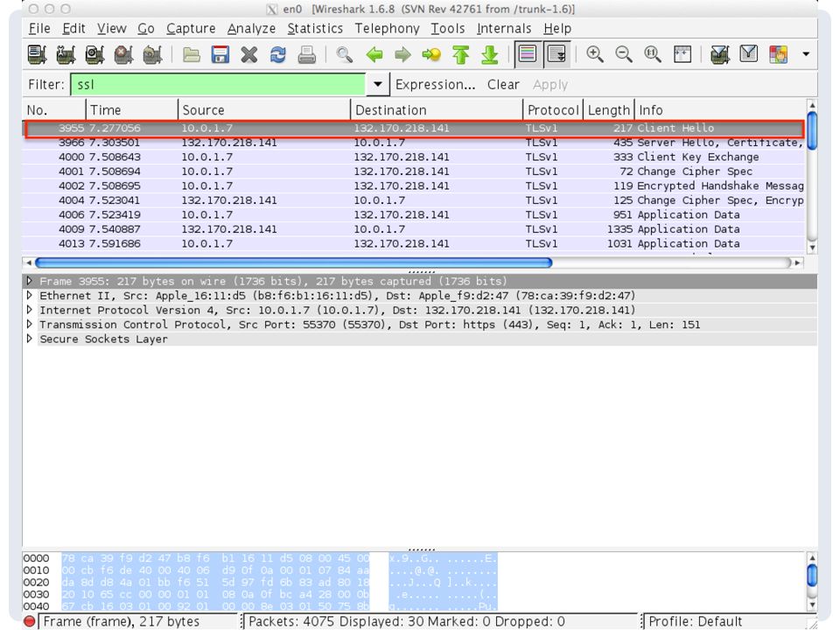Image resolution: width=840 pixels, height=630 pixels.
Task: Click hex dump row 0010
Action: point(261,570)
